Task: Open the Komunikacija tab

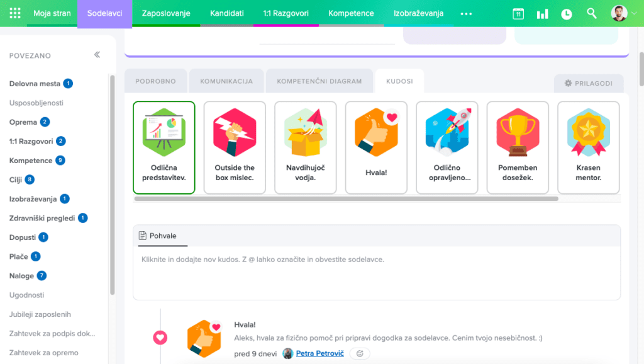Action: coord(226,81)
